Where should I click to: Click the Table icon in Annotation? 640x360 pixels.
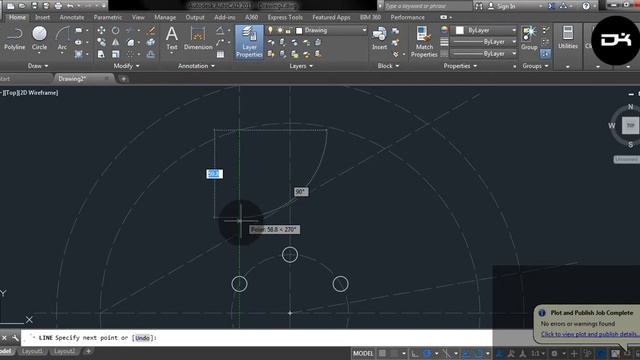tap(220, 54)
